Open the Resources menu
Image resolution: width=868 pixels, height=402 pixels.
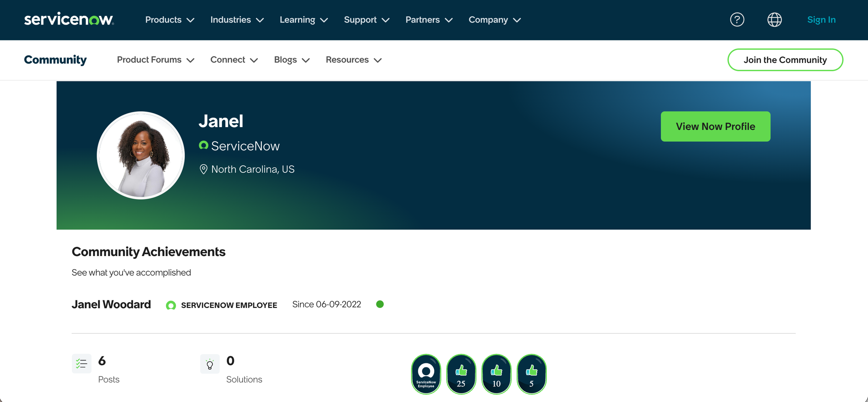coord(347,60)
